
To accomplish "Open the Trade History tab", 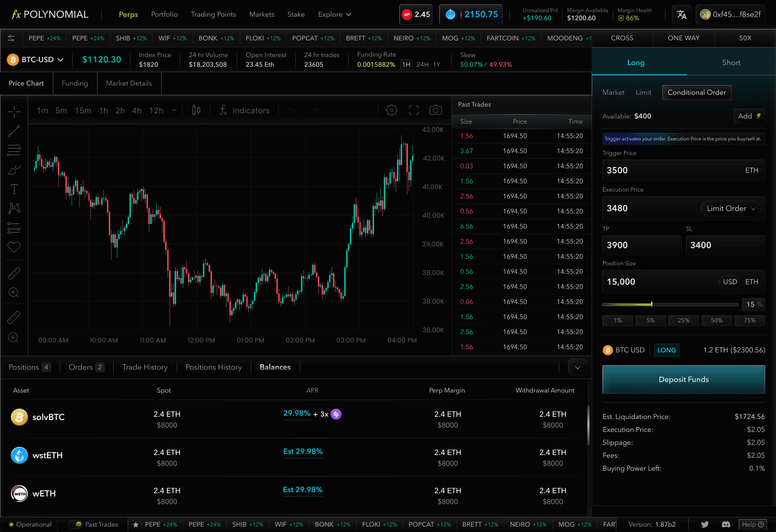I will click(145, 367).
